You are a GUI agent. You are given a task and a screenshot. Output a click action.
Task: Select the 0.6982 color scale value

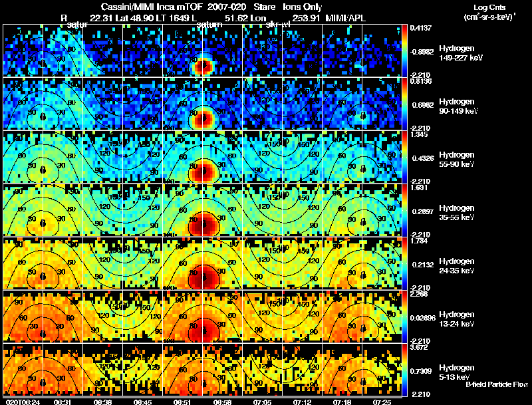click(x=422, y=105)
